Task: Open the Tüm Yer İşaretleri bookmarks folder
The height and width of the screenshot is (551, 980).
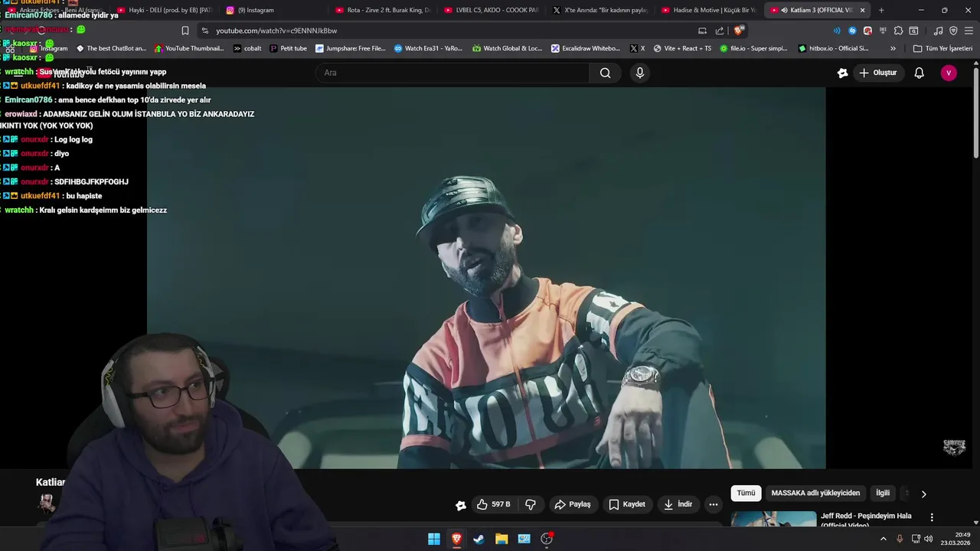Action: [x=942, y=48]
